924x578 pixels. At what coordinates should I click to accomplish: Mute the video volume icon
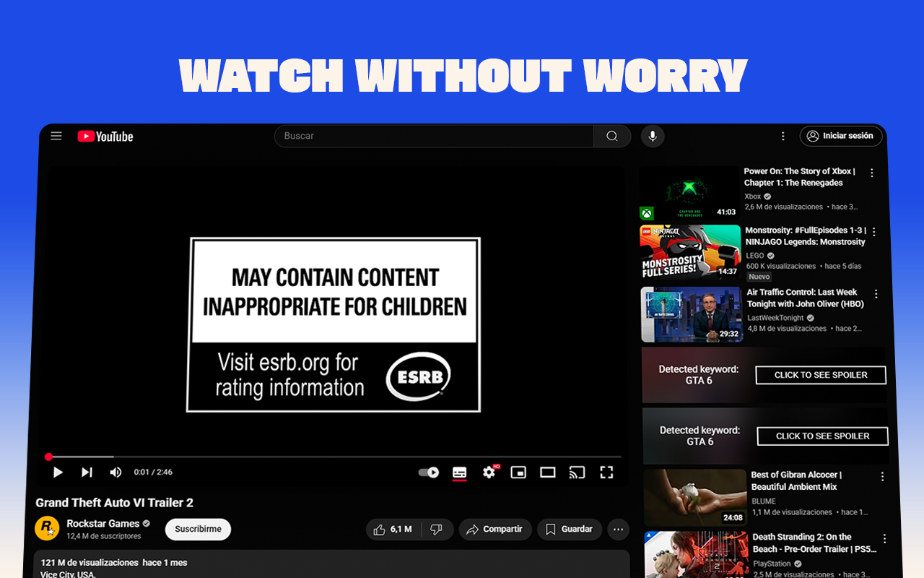(115, 473)
